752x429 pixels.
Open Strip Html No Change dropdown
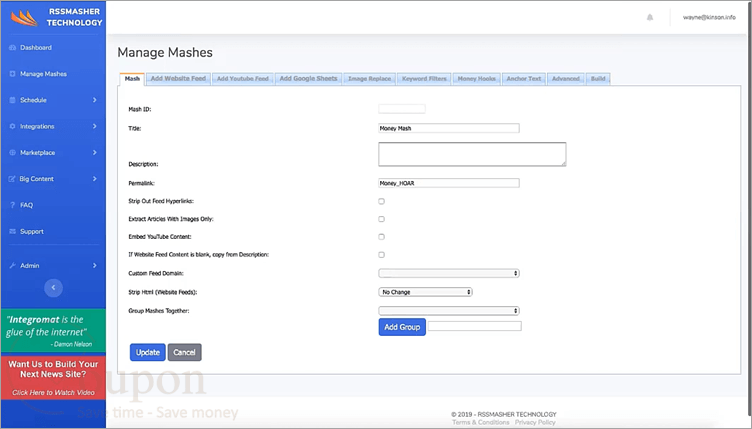pyautogui.click(x=425, y=292)
